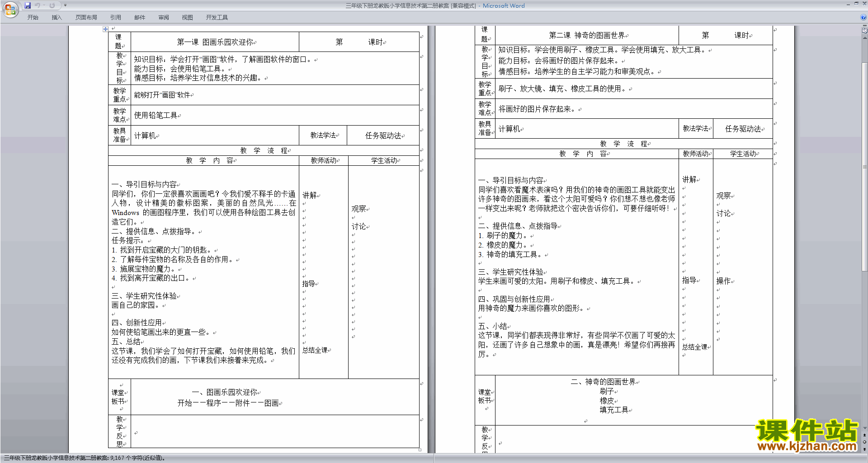
Task: Click the line 橡皮的魔力
Action: pyautogui.click(x=506, y=245)
